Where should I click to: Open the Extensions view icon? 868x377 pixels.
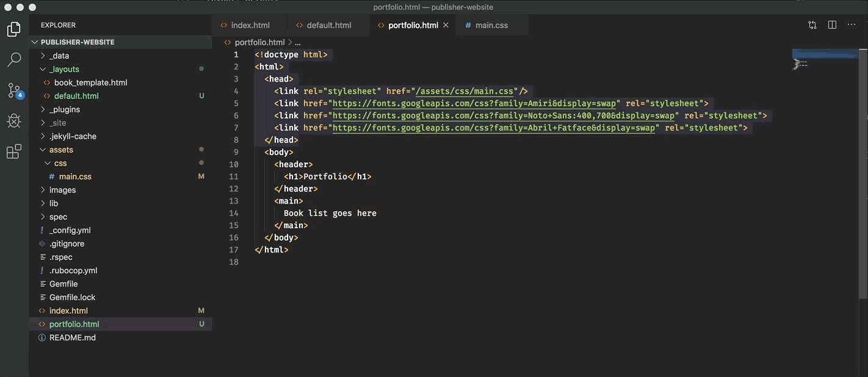pos(13,151)
